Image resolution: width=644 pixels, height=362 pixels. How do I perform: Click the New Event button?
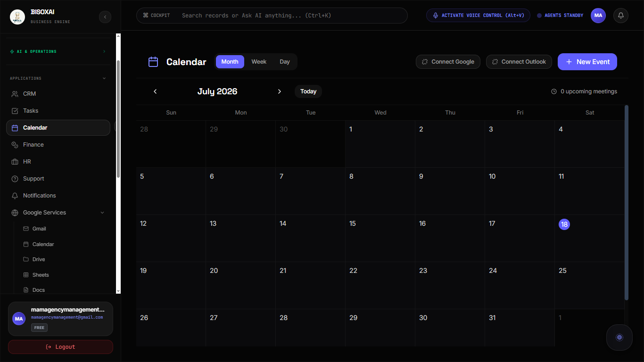click(587, 62)
